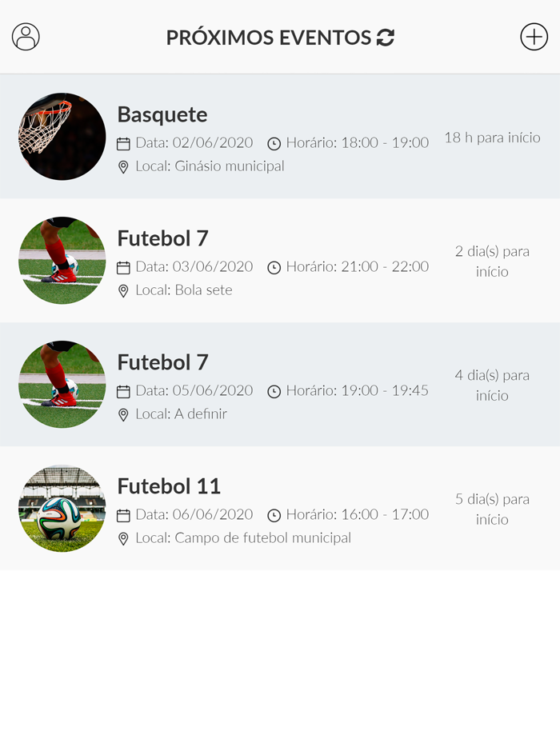The height and width of the screenshot is (747, 560).
Task: Click the red sock thumbnail on first Futebol 7
Action: click(x=62, y=260)
